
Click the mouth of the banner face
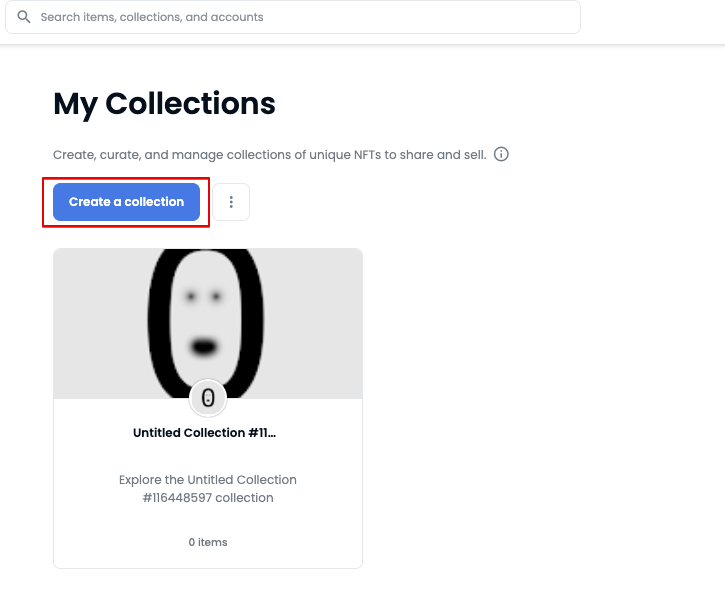tap(204, 346)
